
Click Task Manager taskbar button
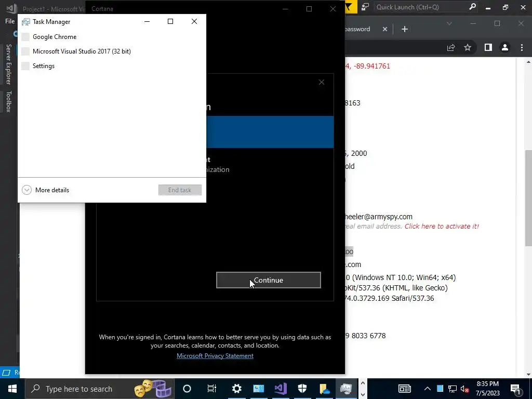[x=346, y=389]
